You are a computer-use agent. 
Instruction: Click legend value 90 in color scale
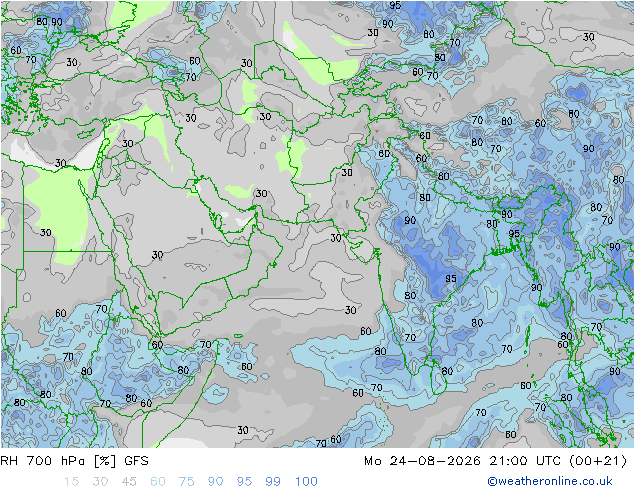[x=215, y=482]
